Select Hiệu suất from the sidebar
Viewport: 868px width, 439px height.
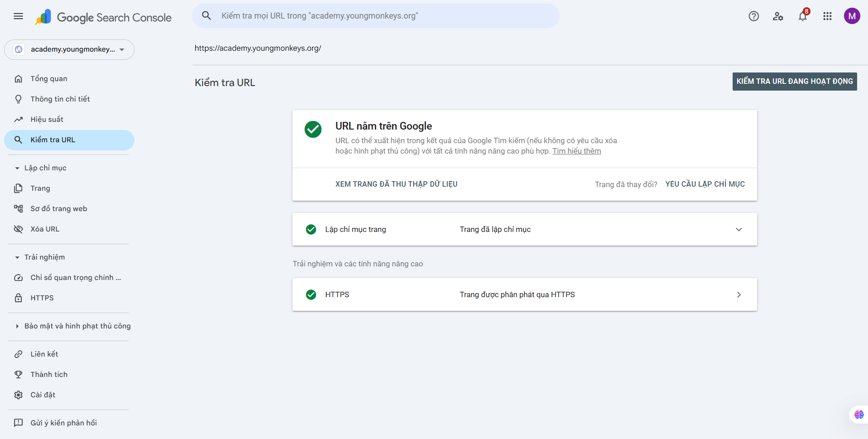pyautogui.click(x=47, y=119)
